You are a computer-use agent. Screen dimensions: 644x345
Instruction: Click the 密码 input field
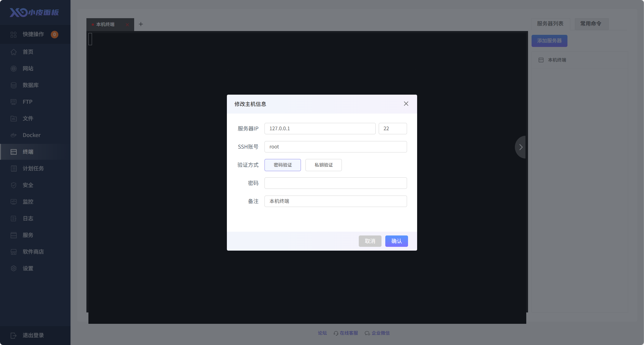(x=336, y=183)
